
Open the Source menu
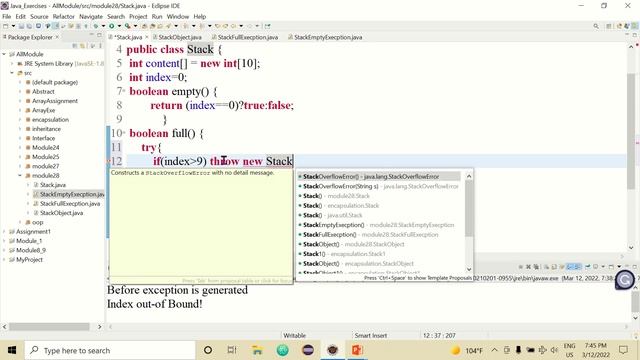[x=39, y=17]
